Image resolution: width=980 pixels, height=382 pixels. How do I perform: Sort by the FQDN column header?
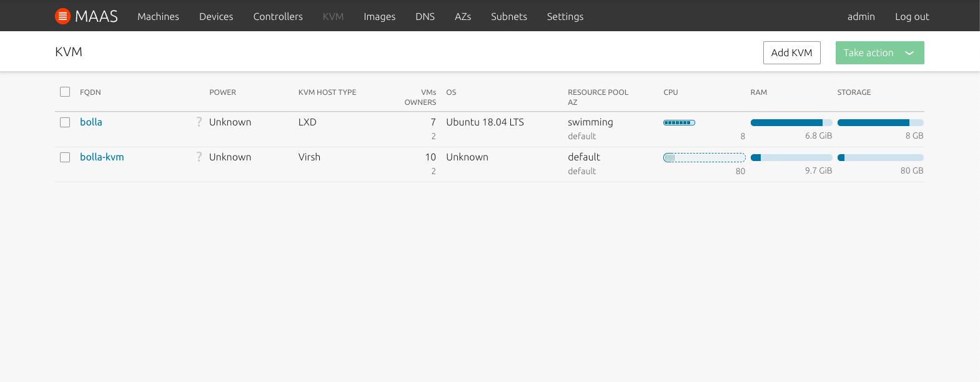tap(91, 92)
